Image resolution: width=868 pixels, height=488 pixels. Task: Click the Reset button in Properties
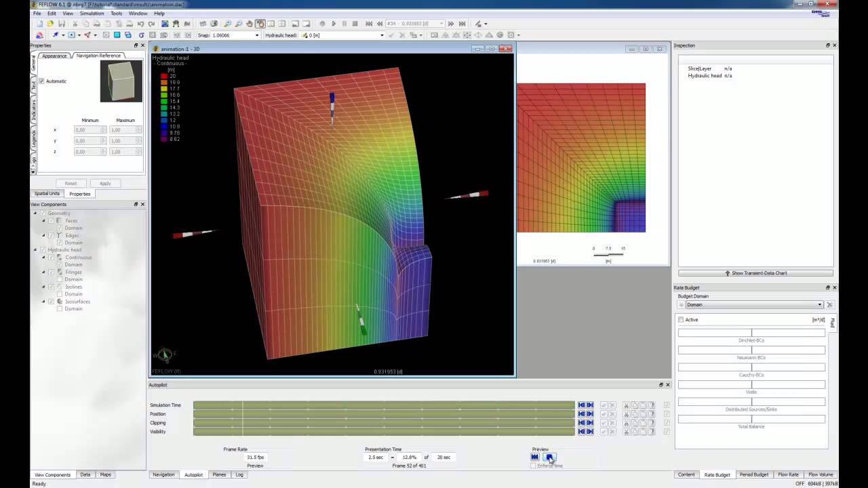click(71, 183)
